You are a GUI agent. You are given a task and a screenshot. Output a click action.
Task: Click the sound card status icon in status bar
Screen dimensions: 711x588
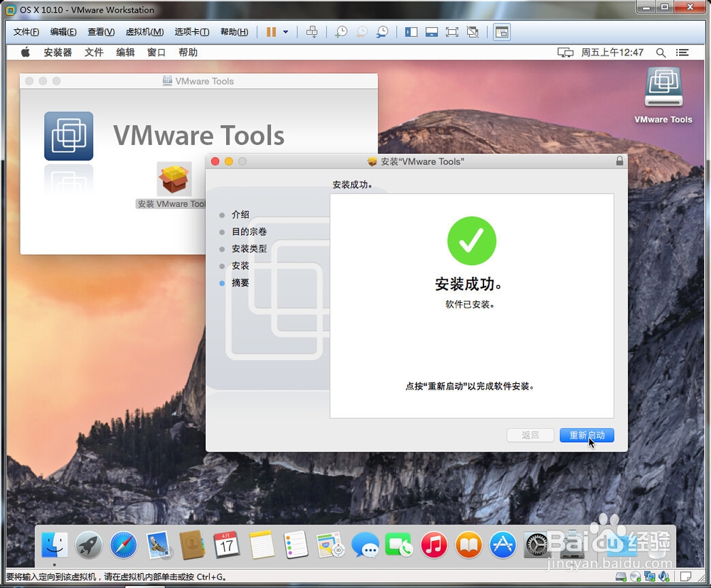tap(664, 577)
